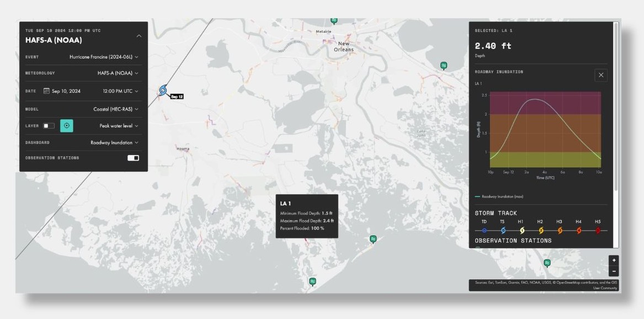Click the New Orleans map label
644x319 pixels.
[344, 46]
